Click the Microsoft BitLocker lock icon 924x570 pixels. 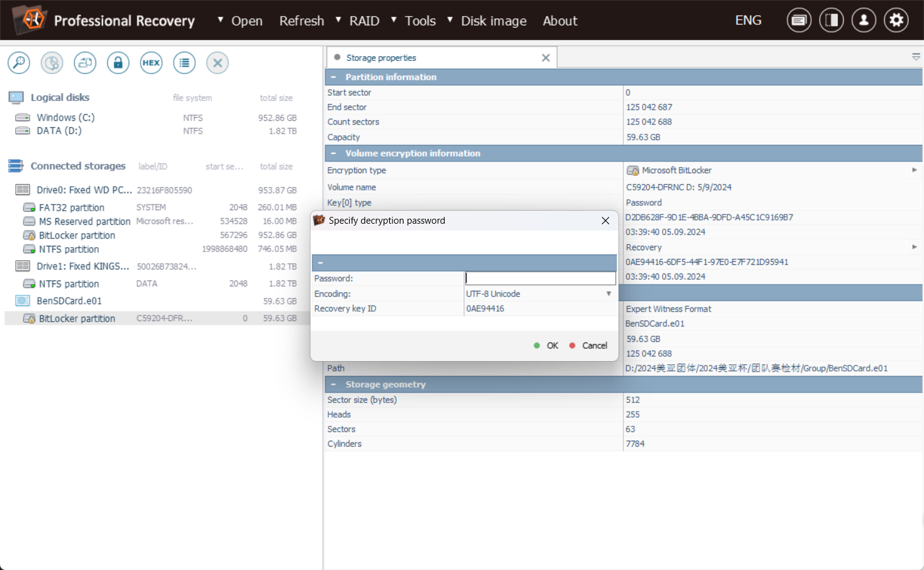tap(633, 171)
